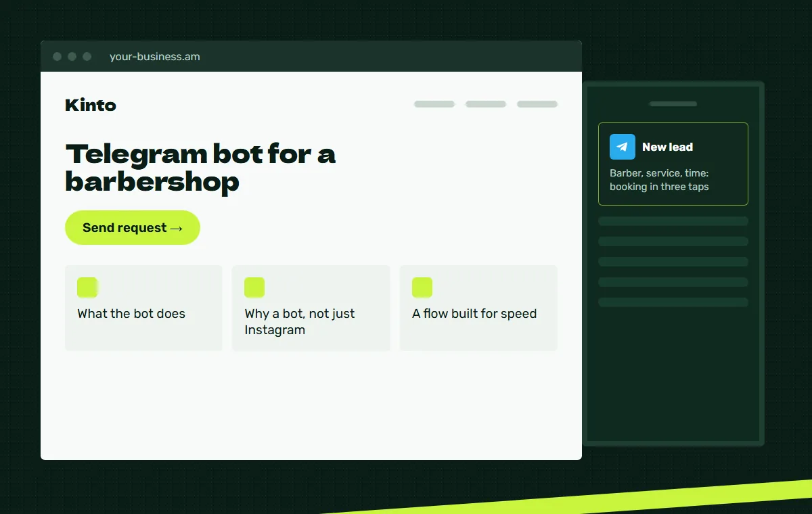Click the green square icon above "What the bot does"
812x514 pixels.
pos(87,287)
